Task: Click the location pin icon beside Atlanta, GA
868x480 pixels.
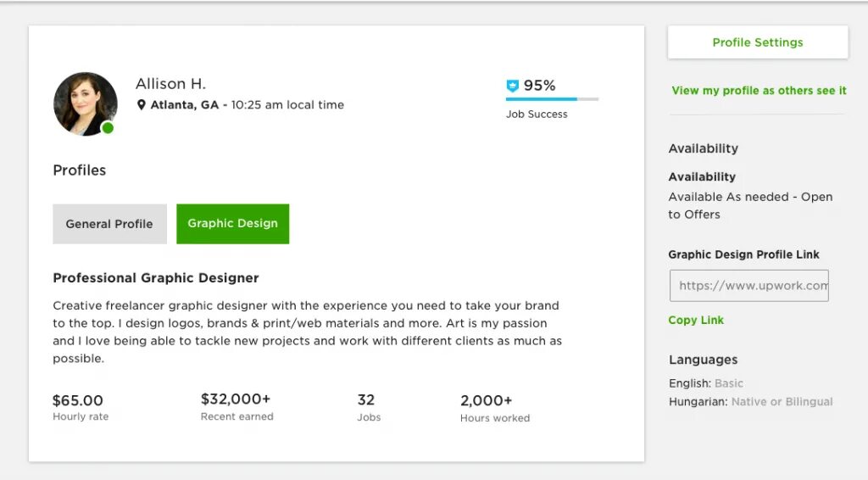Action: point(142,105)
